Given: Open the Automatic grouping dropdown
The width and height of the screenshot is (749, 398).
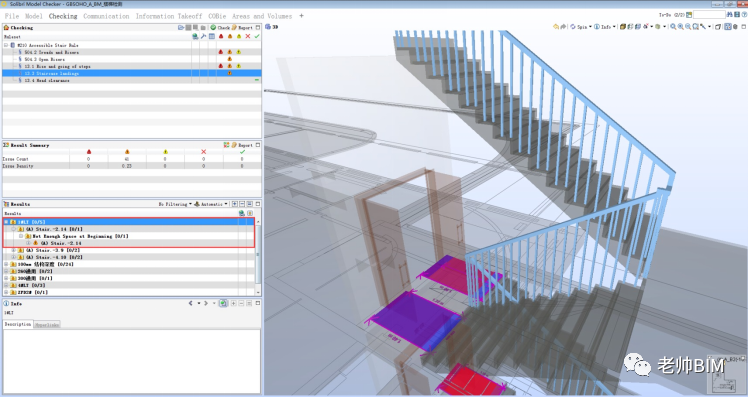Looking at the screenshot, I should coord(211,204).
